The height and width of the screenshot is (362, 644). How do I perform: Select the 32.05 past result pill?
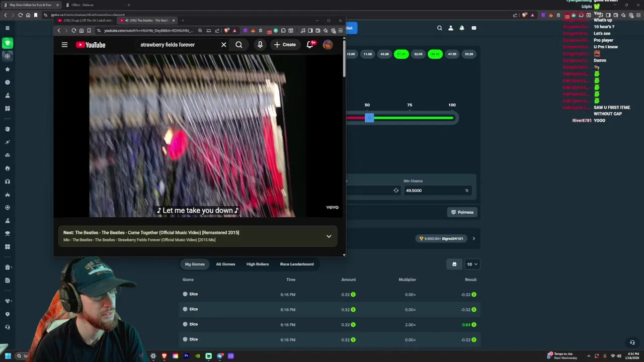418,54
